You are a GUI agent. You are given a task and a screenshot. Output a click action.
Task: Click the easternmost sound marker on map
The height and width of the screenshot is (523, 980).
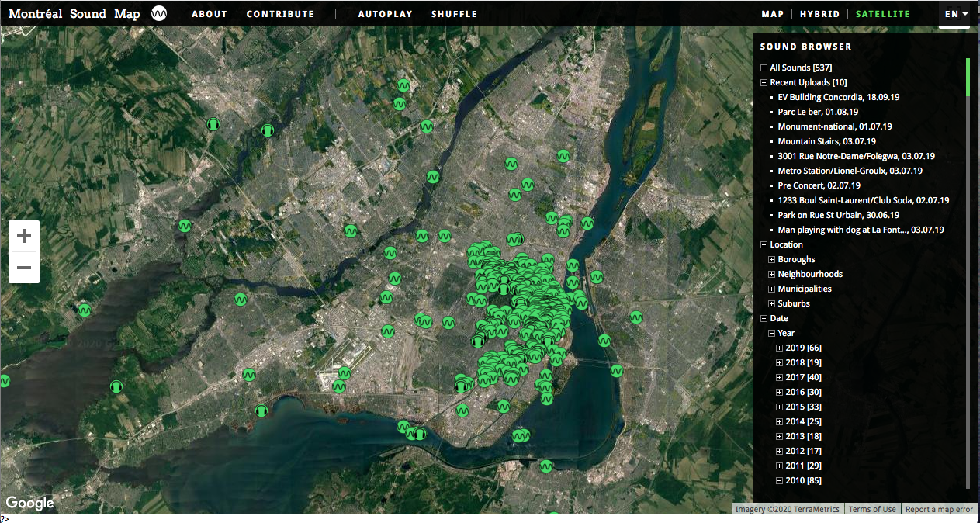click(x=636, y=317)
